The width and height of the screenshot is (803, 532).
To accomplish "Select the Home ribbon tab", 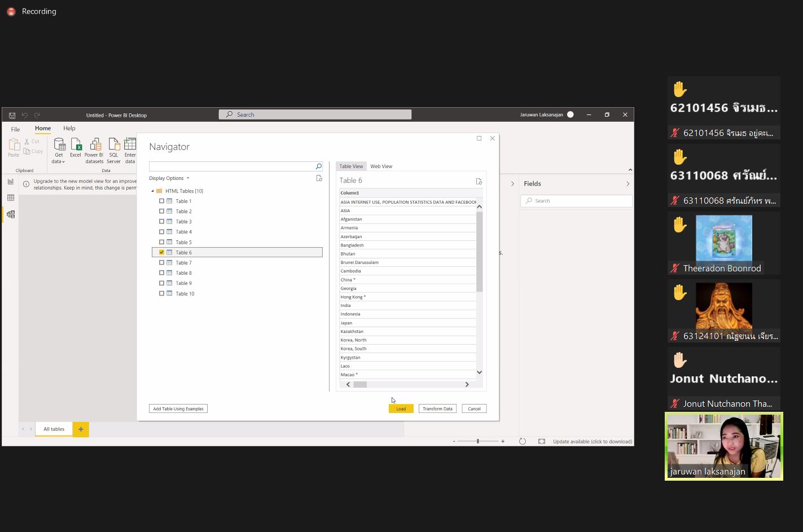I will click(43, 129).
